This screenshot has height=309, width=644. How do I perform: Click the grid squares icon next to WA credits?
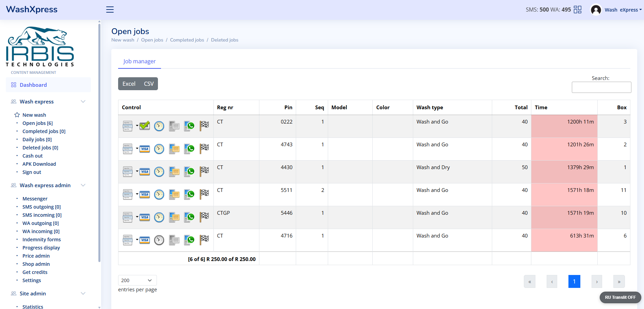[x=578, y=10]
